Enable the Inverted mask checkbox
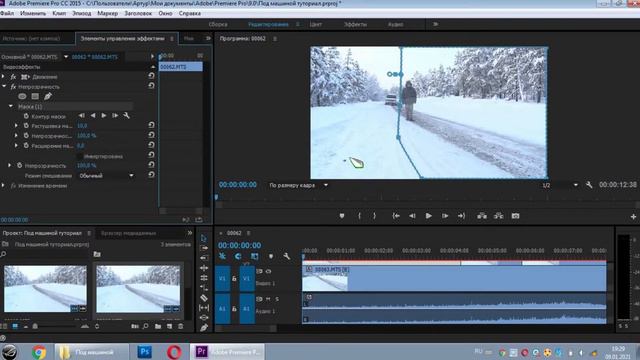640x360 pixels. 80,156
